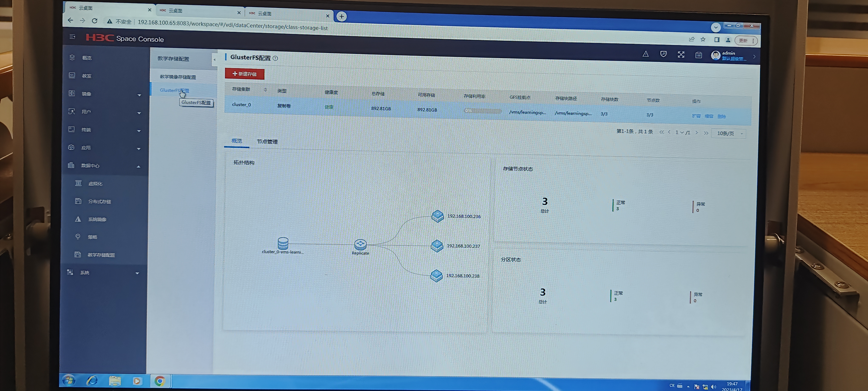868x391 pixels.
Task: Click the 新建存储 button
Action: pos(244,74)
